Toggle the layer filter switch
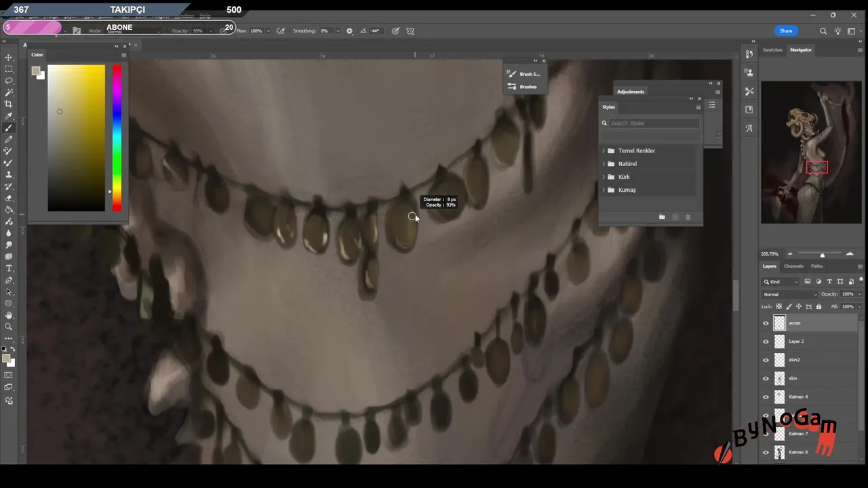 [x=861, y=281]
